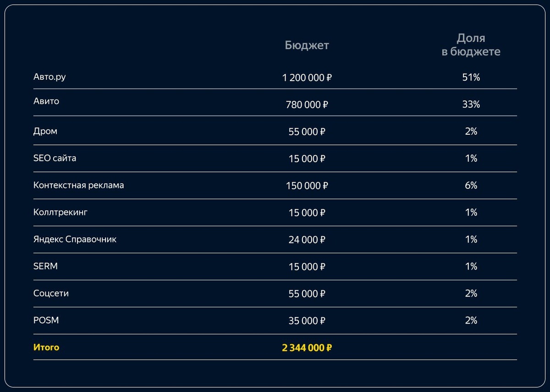The height and width of the screenshot is (392, 550).
Task: Select the Соцсети row label
Action: (51, 293)
